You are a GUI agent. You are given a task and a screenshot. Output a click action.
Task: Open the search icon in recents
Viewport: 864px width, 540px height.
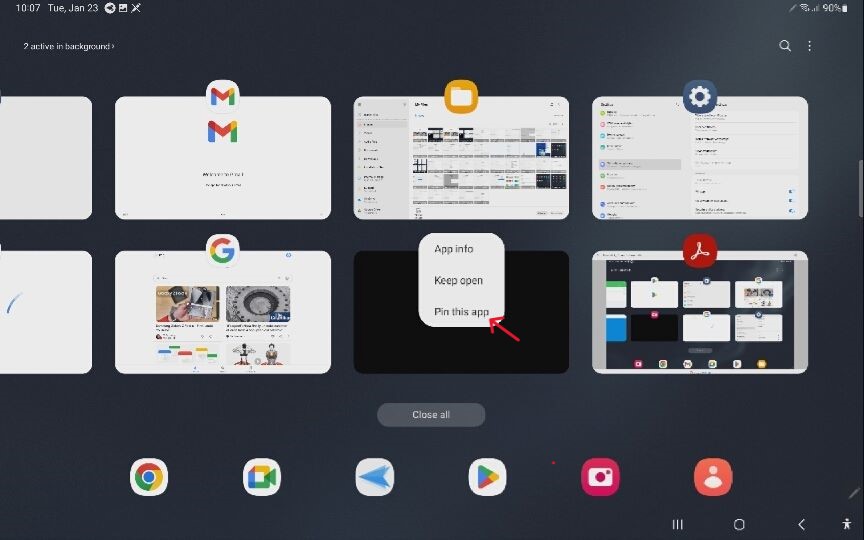[x=785, y=46]
